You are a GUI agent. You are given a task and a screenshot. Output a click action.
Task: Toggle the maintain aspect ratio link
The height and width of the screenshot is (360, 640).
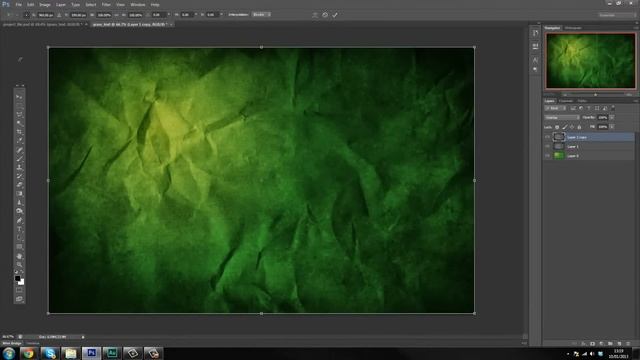(x=116, y=15)
